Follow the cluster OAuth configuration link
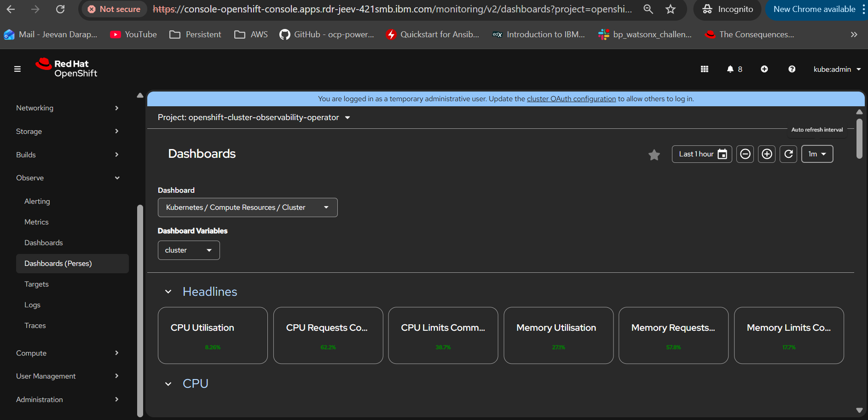 tap(571, 99)
